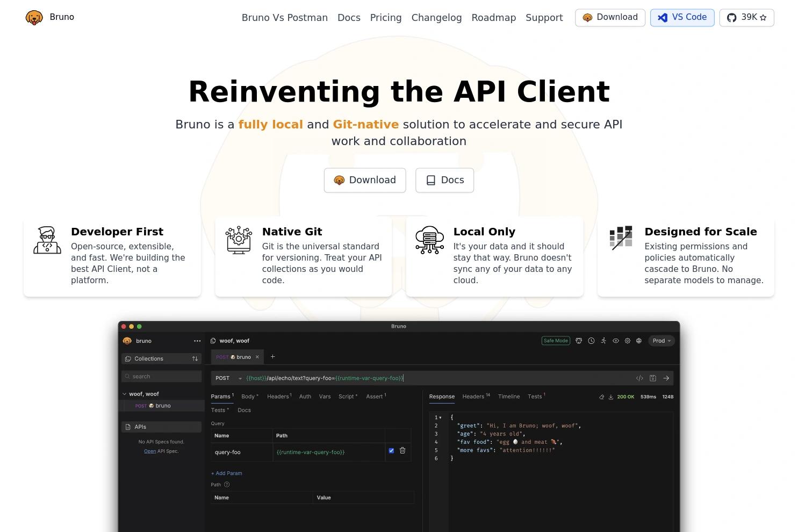Click the generate code icon in URL bar
This screenshot has height=532, width=798.
coord(639,378)
